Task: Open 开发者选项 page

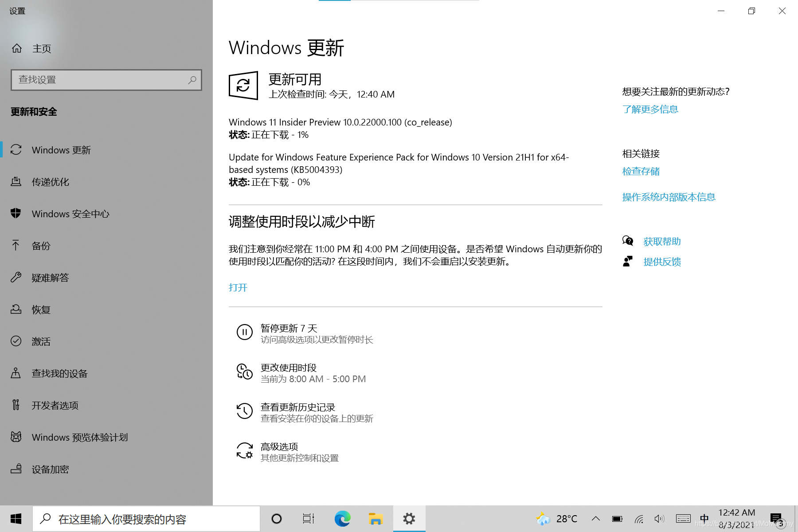Action: click(106, 405)
